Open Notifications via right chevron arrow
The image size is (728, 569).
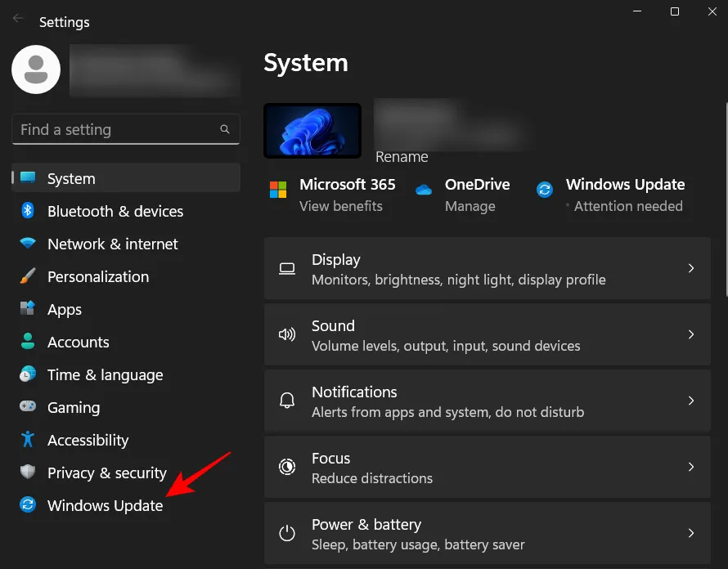tap(691, 401)
